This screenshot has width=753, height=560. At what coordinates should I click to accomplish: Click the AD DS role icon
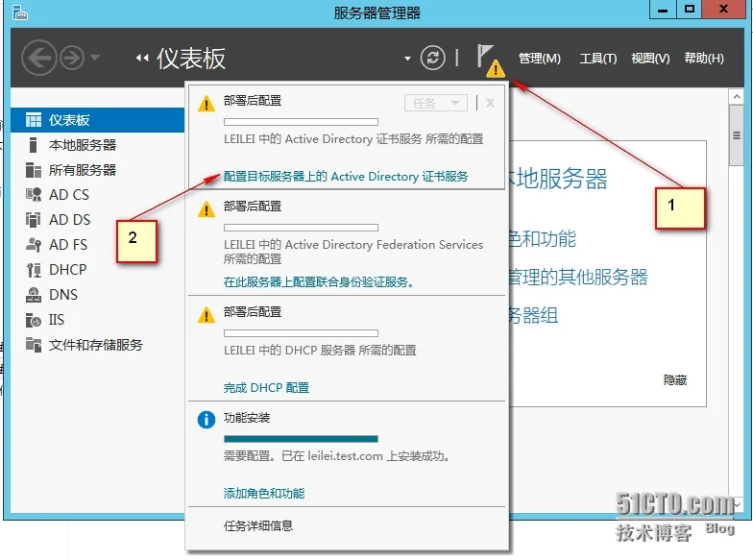click(x=33, y=220)
